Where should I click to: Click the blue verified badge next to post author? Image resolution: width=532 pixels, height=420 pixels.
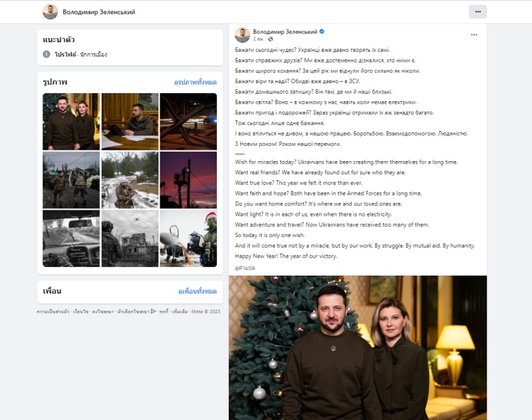click(322, 31)
